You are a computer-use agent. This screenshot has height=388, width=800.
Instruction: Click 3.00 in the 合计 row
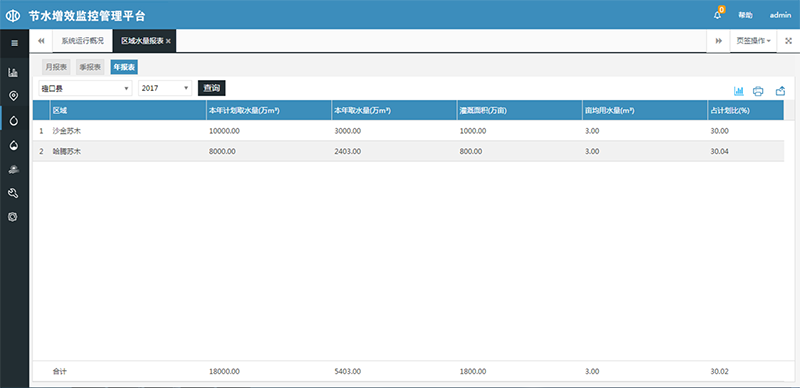point(592,372)
